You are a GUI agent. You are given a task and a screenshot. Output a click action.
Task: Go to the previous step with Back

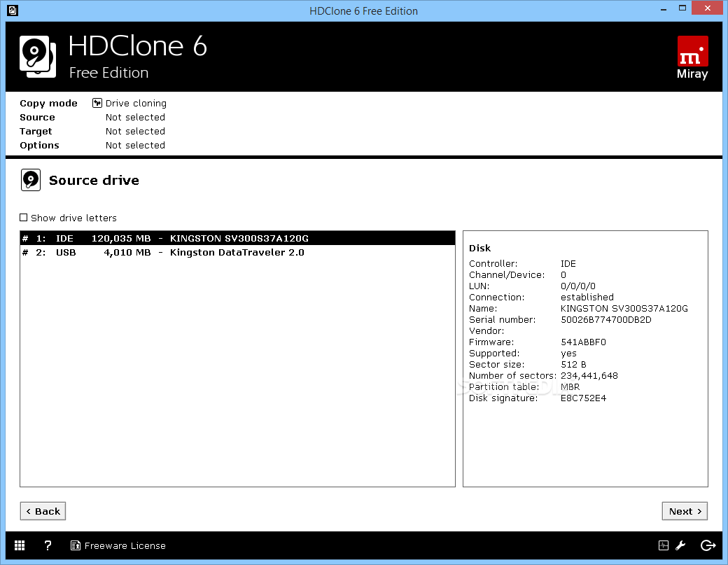[43, 511]
